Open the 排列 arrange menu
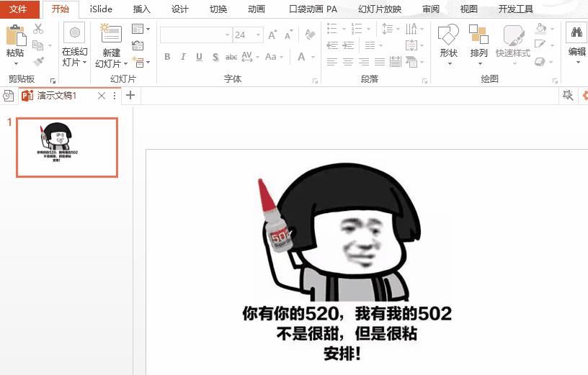The image size is (588, 375). coord(479,44)
